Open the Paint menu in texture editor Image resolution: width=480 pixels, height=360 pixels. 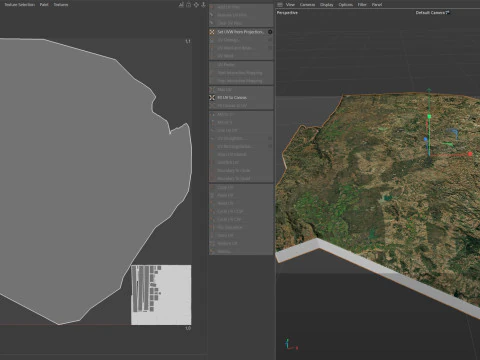(x=44, y=5)
